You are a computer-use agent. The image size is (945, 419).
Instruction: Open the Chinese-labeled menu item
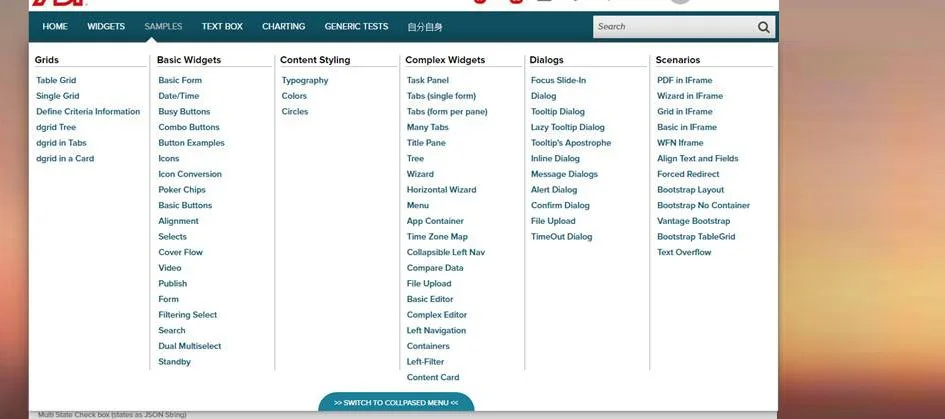point(425,27)
